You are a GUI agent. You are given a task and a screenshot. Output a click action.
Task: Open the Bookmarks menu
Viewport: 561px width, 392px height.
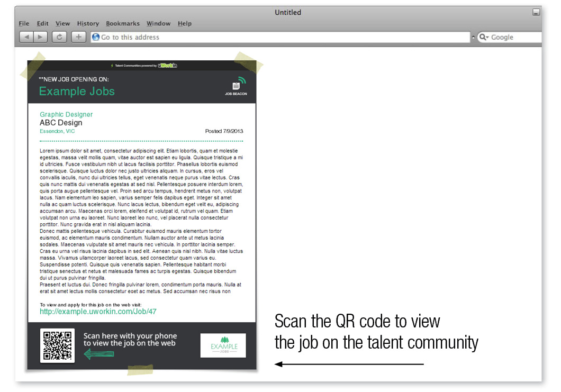tap(123, 23)
